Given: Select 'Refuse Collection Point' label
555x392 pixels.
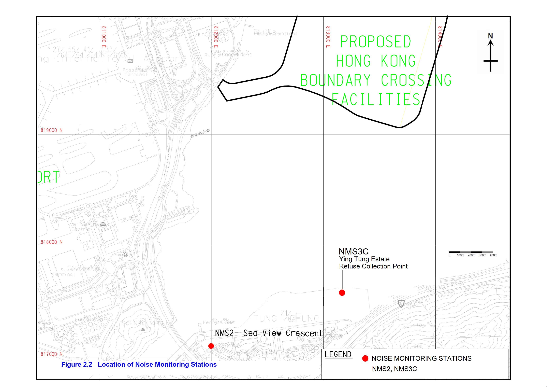Looking at the screenshot, I should (x=373, y=266).
